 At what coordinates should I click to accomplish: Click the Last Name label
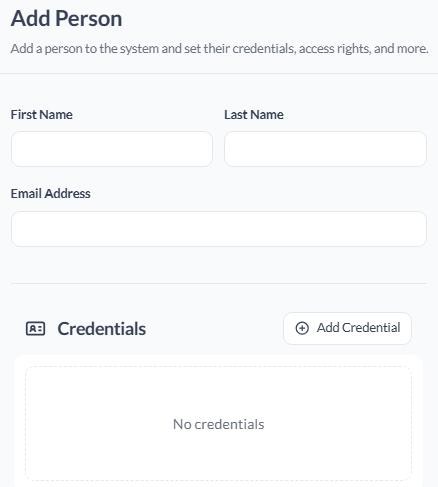[254, 115]
